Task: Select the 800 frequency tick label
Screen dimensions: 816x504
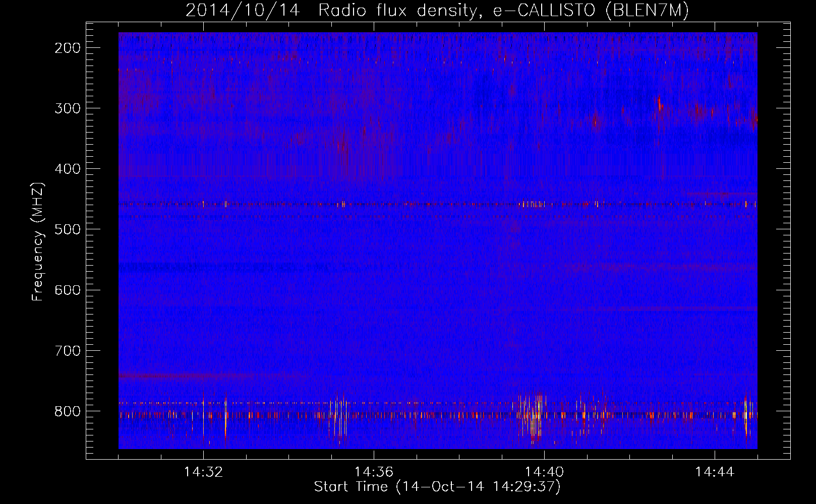Action: (68, 411)
